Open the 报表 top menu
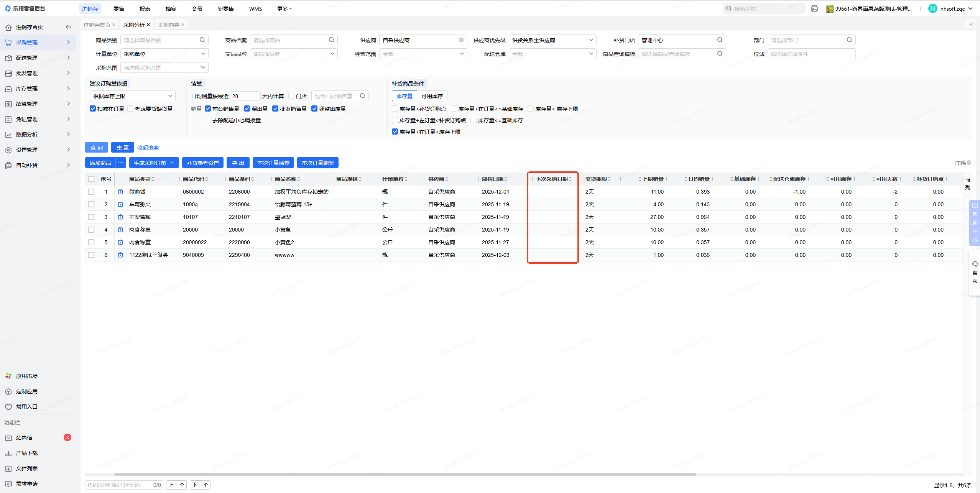Viewport: 980px width, 493px height. coord(145,8)
